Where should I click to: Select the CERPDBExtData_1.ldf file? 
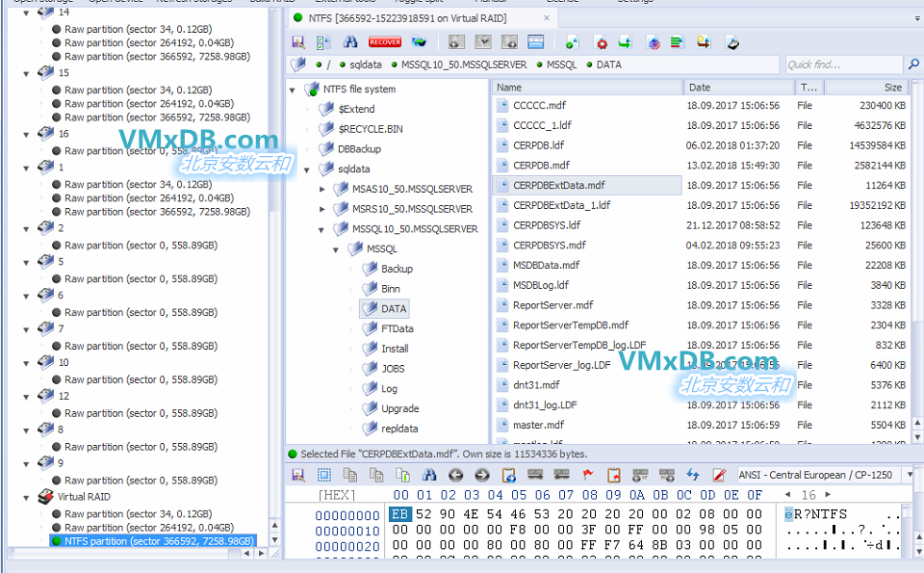pyautogui.click(x=561, y=205)
